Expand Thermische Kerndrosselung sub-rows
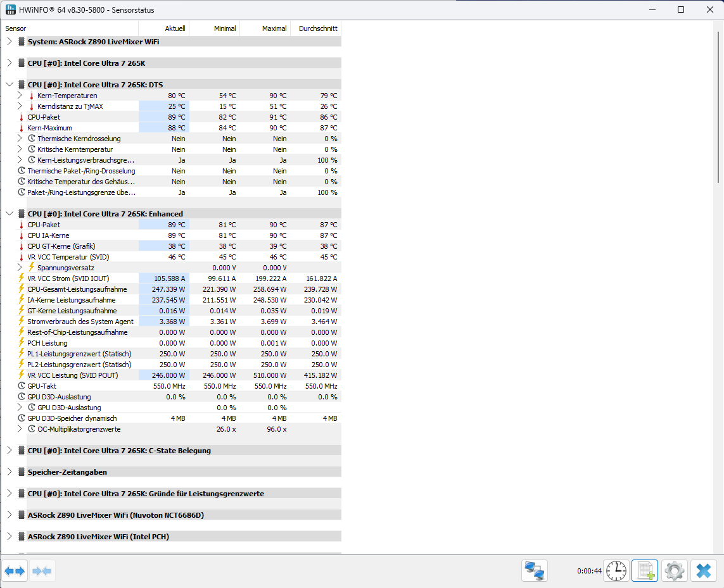This screenshot has width=724, height=588. 20,139
